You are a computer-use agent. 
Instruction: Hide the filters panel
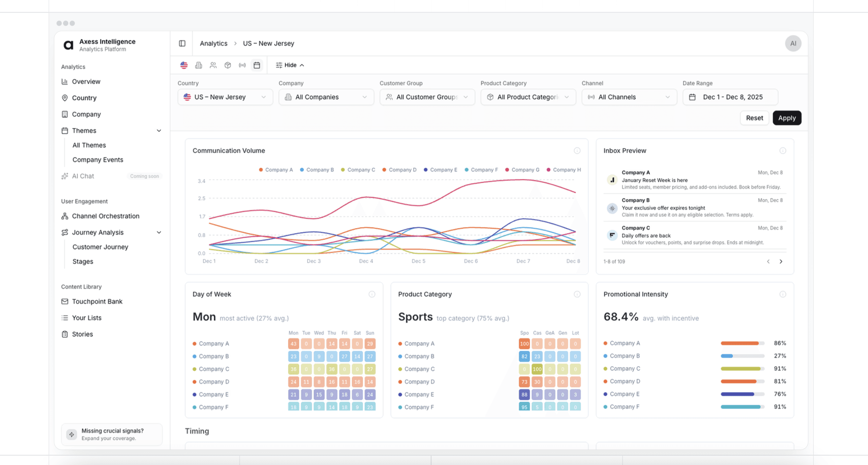(290, 65)
